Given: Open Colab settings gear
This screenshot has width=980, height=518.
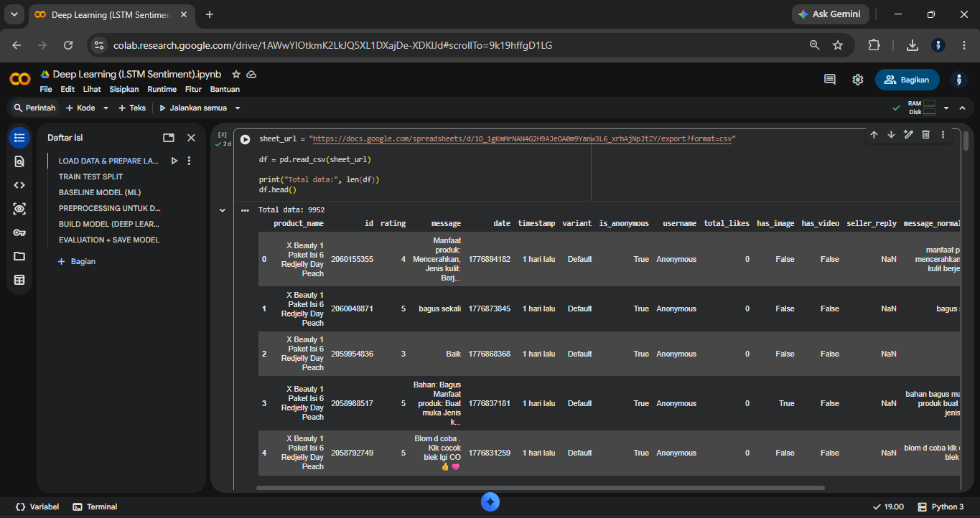Looking at the screenshot, I should pos(857,80).
